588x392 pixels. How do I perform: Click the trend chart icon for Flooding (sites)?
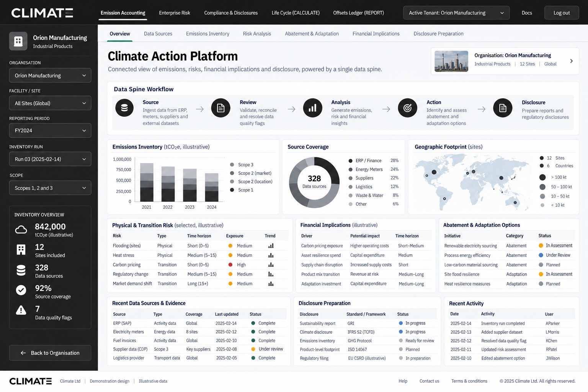(x=271, y=246)
